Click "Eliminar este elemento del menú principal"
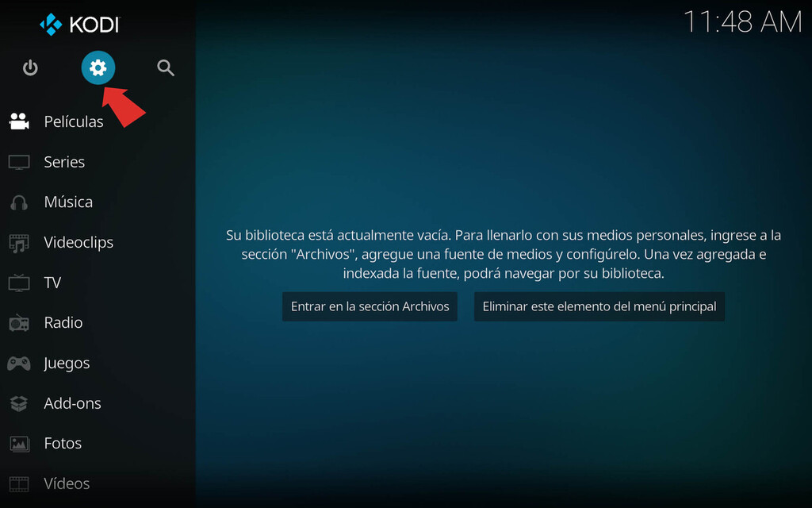 tap(599, 306)
